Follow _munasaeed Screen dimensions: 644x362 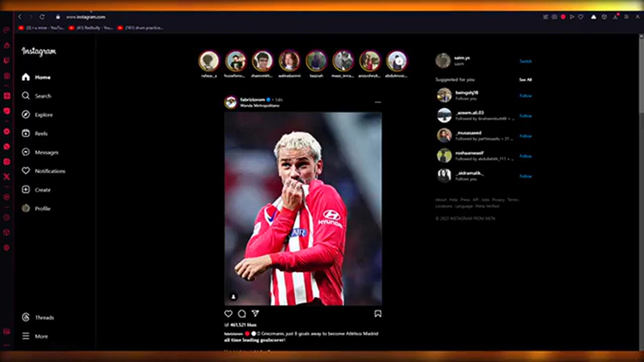click(526, 136)
